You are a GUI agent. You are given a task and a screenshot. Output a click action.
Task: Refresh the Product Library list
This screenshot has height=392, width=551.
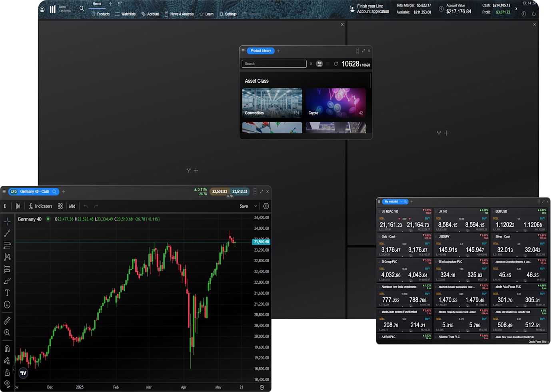(x=336, y=64)
